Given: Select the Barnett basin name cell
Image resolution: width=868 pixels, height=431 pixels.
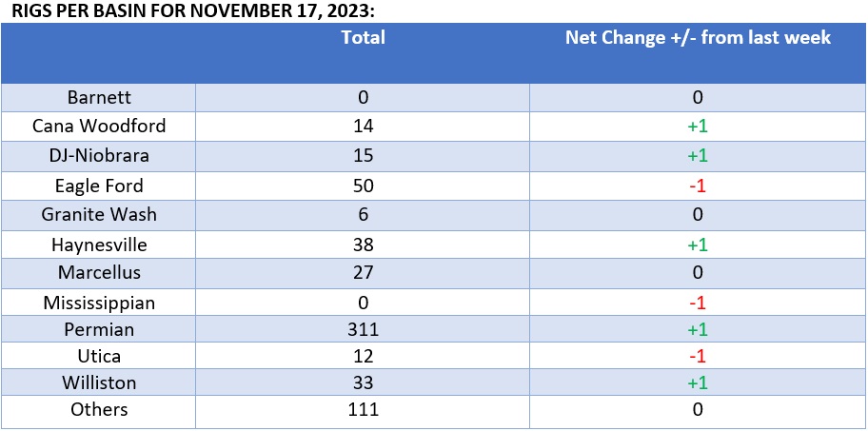Looking at the screenshot, I should click(99, 98).
